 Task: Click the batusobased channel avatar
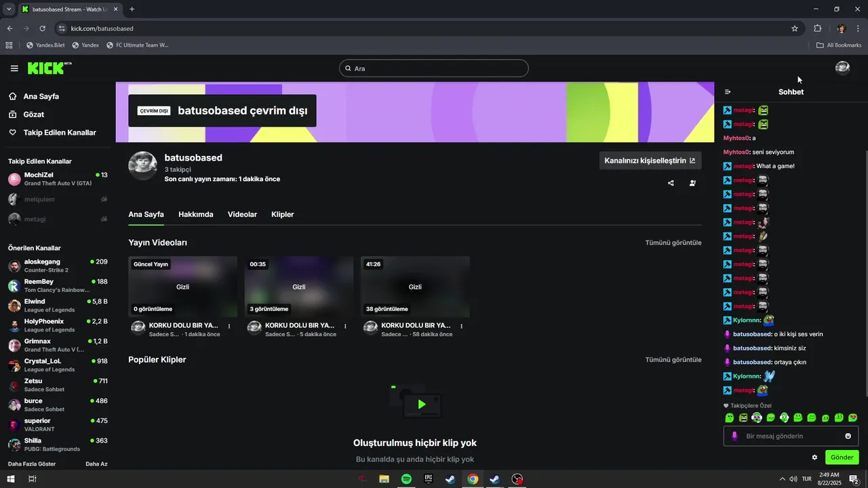click(x=142, y=166)
